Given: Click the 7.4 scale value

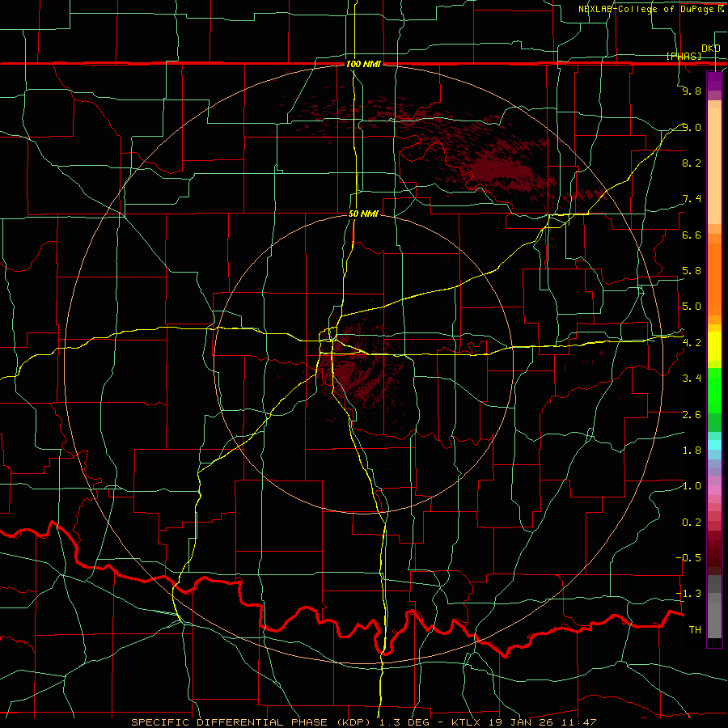Looking at the screenshot, I should 692,199.
